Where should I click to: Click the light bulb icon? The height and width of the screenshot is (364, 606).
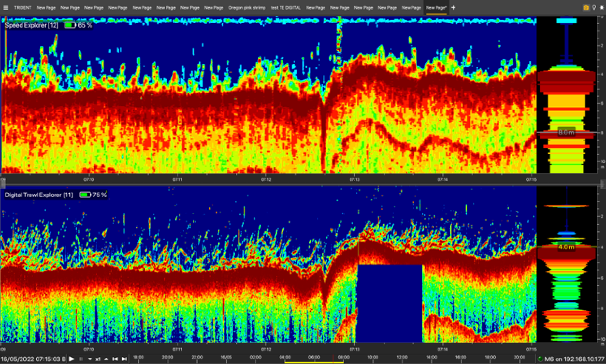pyautogui.click(x=594, y=8)
